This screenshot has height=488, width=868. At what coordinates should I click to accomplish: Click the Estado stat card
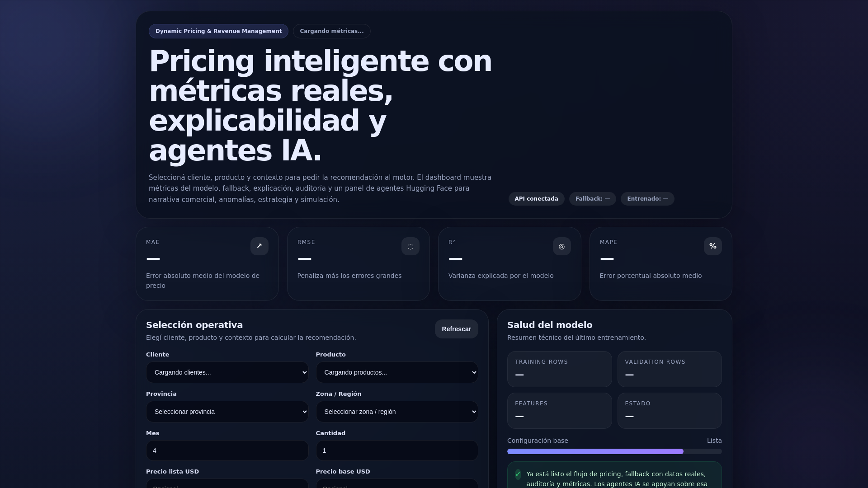[x=669, y=410]
